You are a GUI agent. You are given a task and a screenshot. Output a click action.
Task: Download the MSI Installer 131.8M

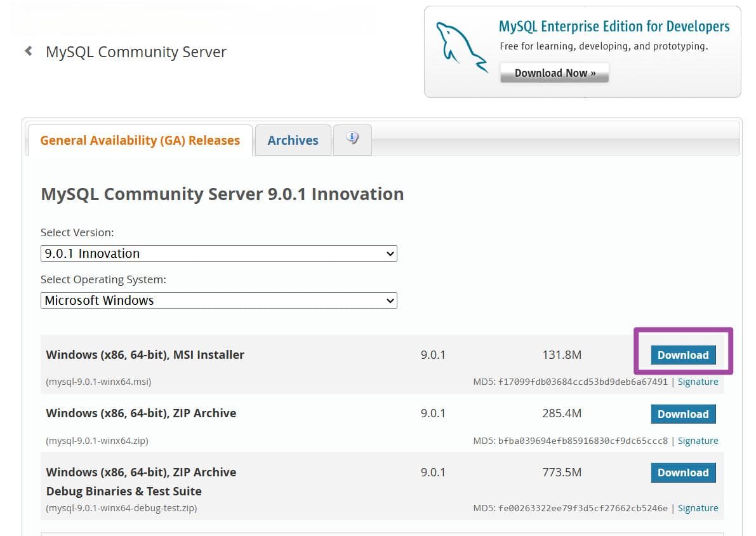[x=683, y=354]
